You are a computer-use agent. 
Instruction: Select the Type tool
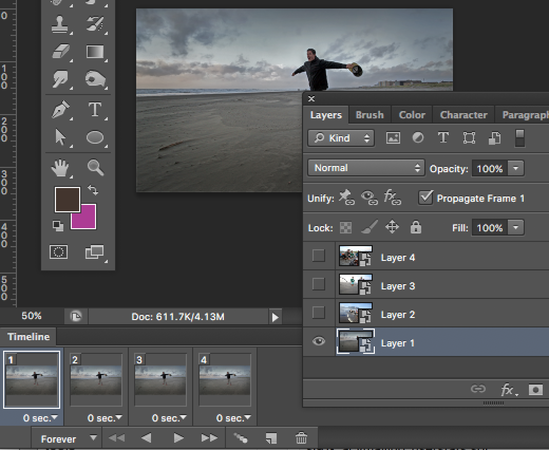95,109
